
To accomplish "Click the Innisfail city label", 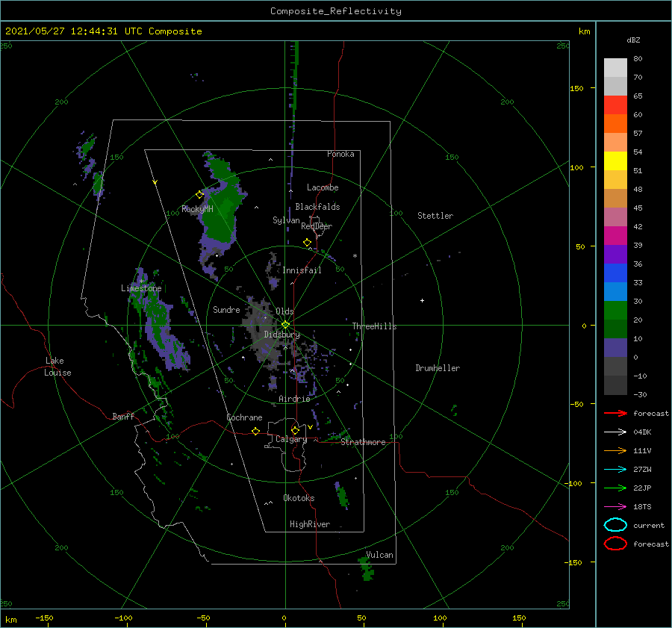I will tap(302, 270).
